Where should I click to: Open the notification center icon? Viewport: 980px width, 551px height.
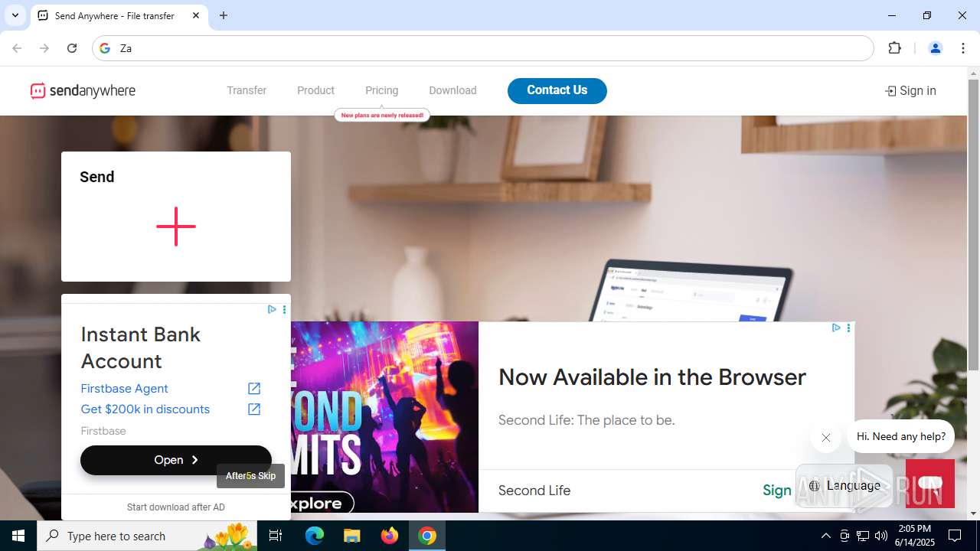(x=955, y=536)
